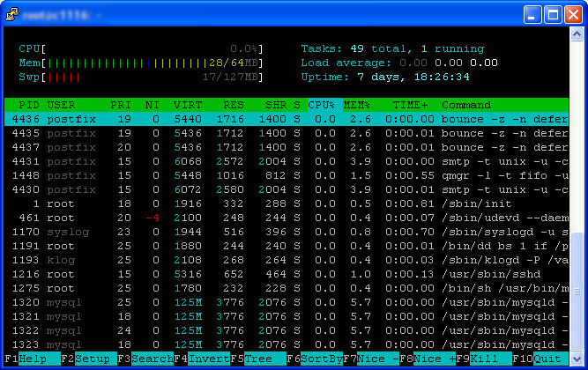Select F3 Search in the function bar

pos(145,359)
